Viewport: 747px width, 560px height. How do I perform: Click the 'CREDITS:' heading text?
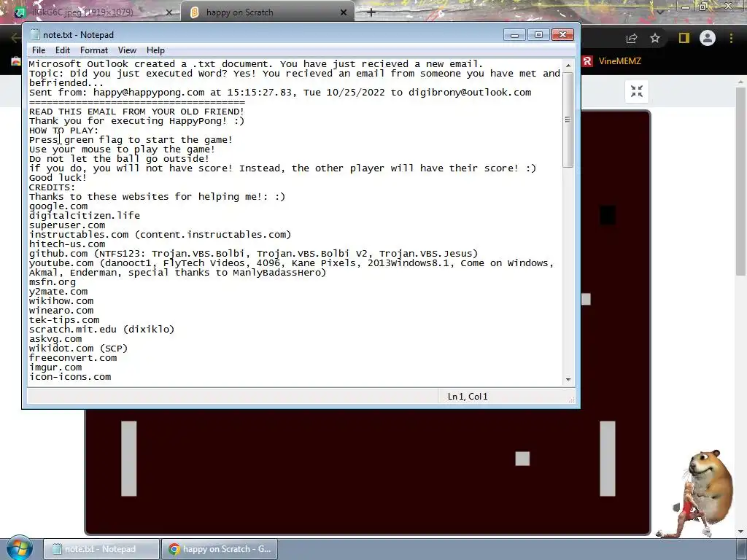53,187
